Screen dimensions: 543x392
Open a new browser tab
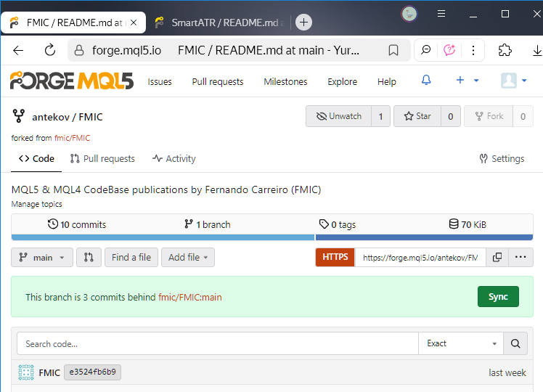tap(303, 23)
